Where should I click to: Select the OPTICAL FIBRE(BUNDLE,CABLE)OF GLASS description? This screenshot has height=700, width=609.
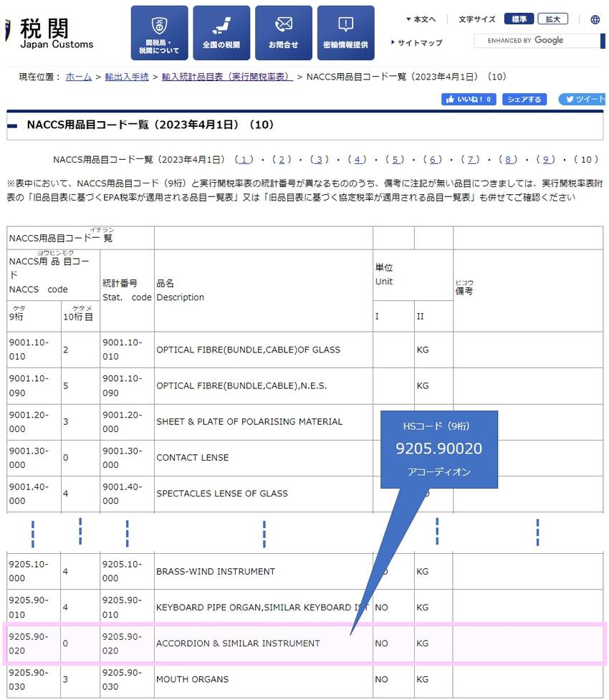248,350
